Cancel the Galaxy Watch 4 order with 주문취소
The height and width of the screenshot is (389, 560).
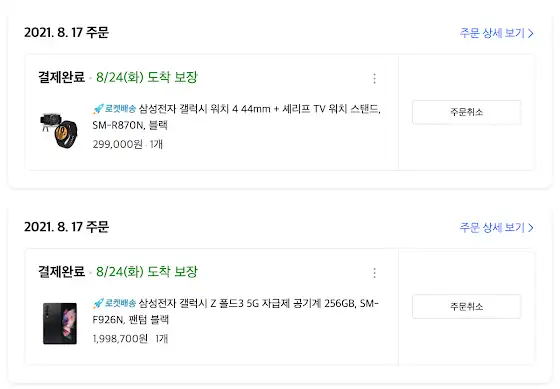pyautogui.click(x=466, y=112)
